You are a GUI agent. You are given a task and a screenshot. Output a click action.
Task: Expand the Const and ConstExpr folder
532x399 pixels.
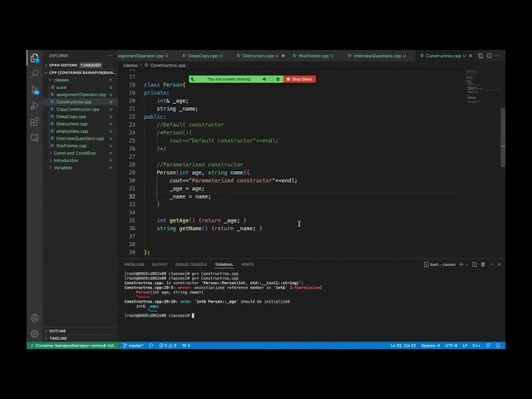point(81,153)
